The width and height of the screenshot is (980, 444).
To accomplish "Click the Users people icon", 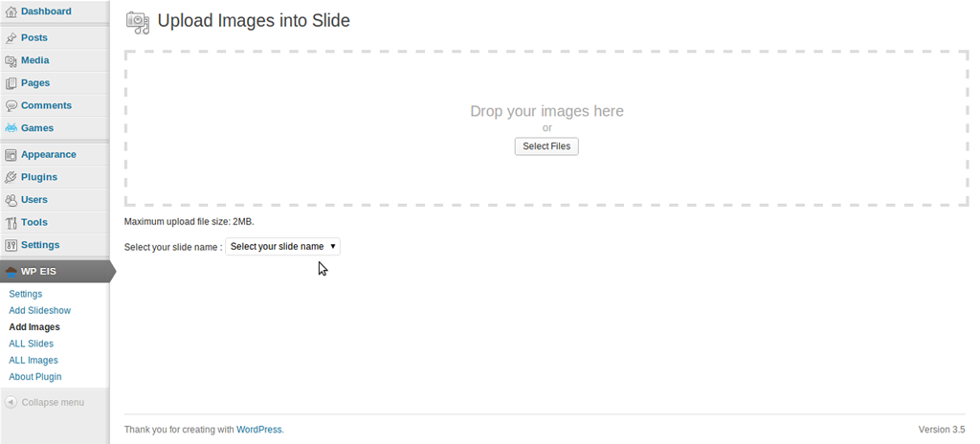I will tap(11, 200).
